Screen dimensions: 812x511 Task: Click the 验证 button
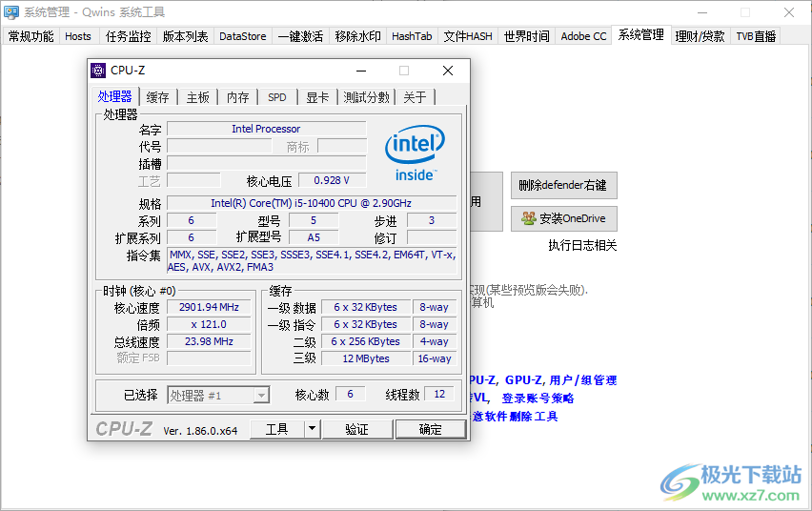(356, 429)
